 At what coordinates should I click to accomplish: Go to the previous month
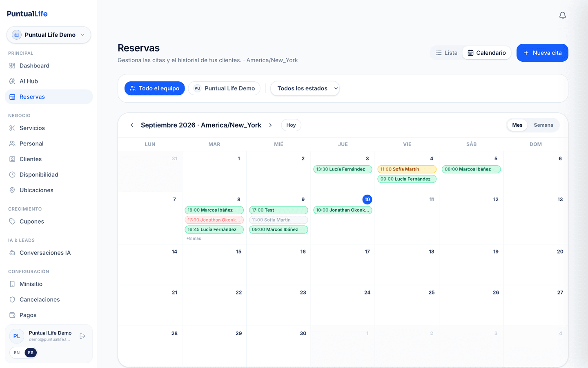click(132, 125)
